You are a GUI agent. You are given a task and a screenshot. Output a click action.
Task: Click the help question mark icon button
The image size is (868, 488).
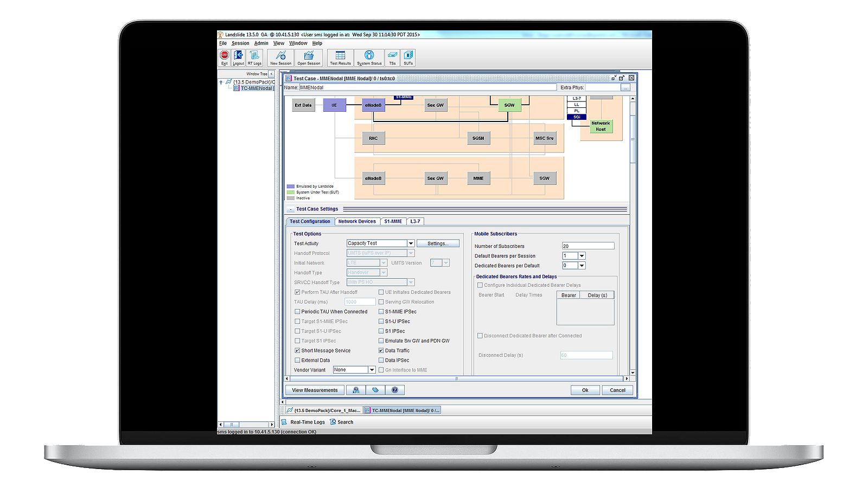tap(395, 390)
